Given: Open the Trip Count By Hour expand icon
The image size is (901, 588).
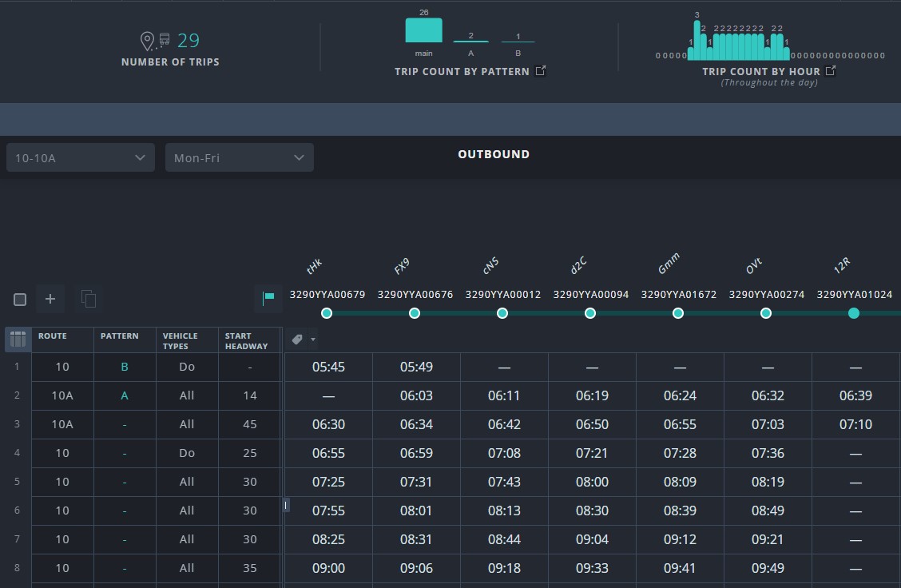Looking at the screenshot, I should [x=831, y=70].
